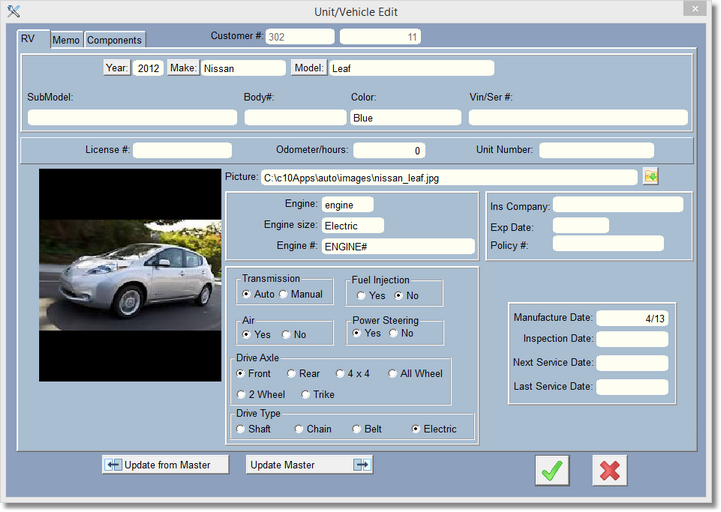Click the wrench icon in title bar

point(13,11)
